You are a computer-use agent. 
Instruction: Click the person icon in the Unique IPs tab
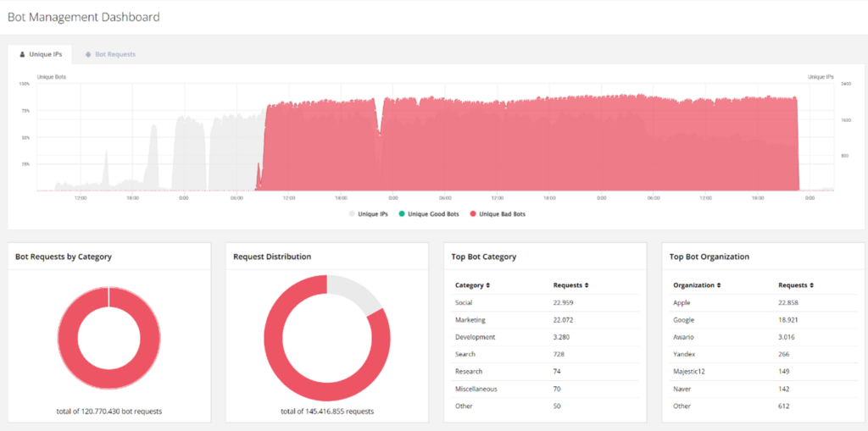[22, 54]
